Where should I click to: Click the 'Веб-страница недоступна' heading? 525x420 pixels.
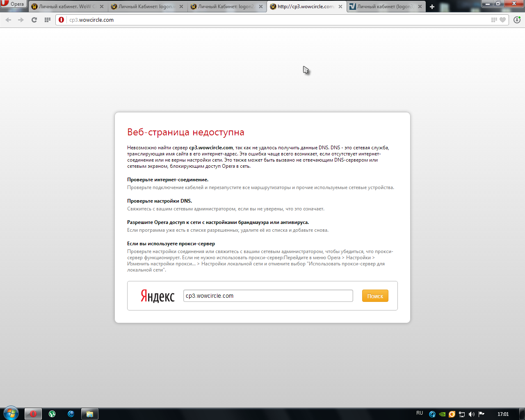186,132
